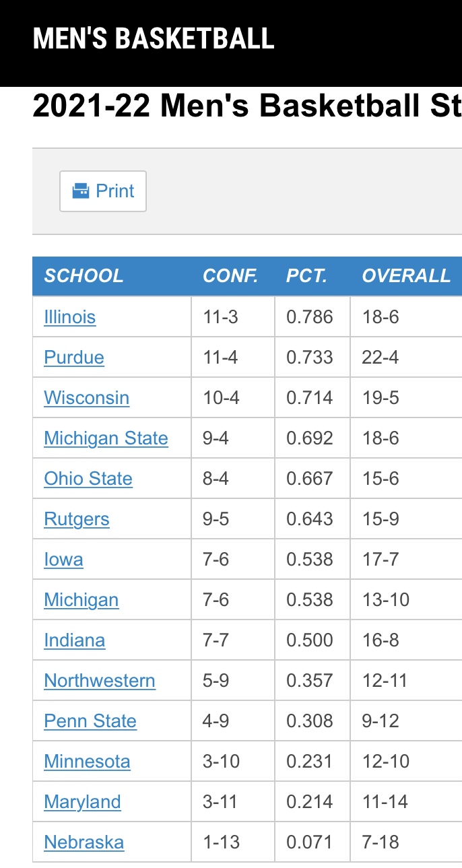The height and width of the screenshot is (868, 462).
Task: Go to the Wisconsin team page
Action: point(86,398)
